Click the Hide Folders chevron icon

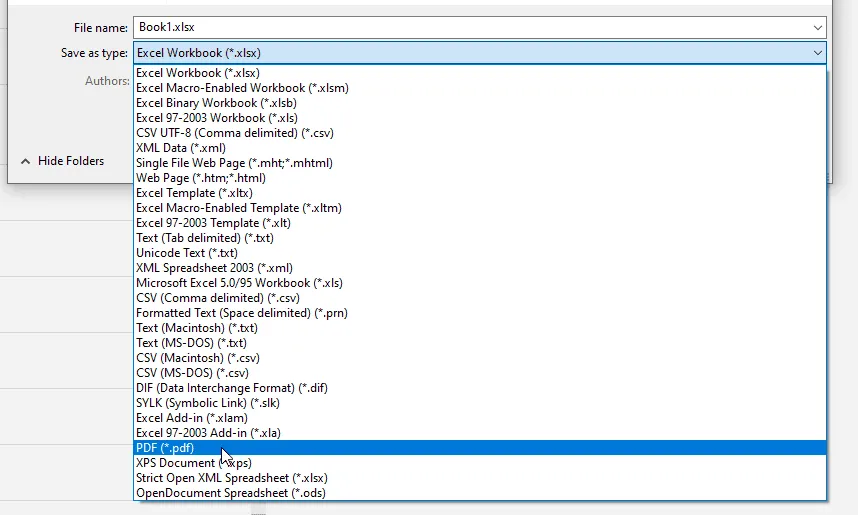(25, 161)
